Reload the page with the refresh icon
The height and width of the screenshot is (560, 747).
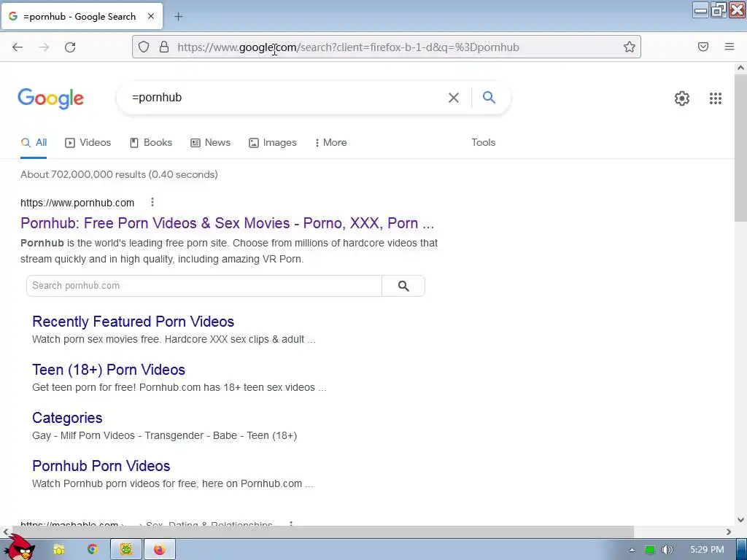coord(70,47)
